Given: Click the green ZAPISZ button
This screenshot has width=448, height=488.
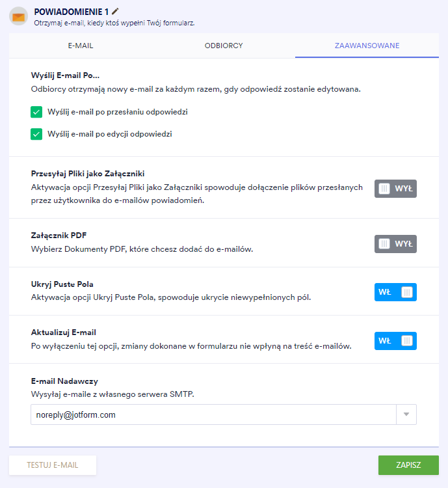Looking at the screenshot, I should [x=408, y=465].
